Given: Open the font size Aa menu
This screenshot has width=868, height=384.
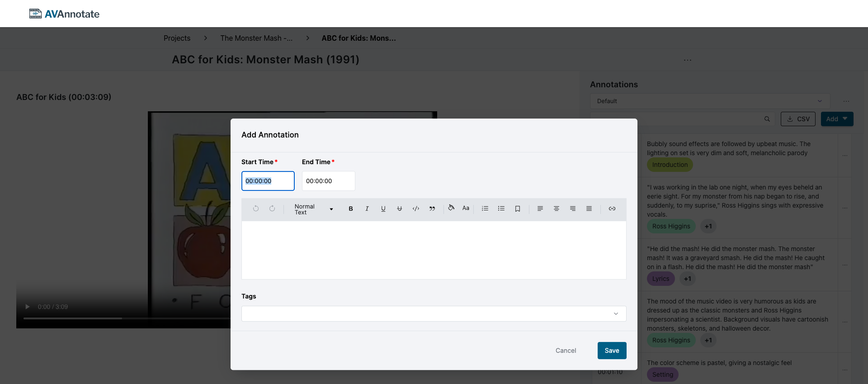Looking at the screenshot, I should [466, 208].
